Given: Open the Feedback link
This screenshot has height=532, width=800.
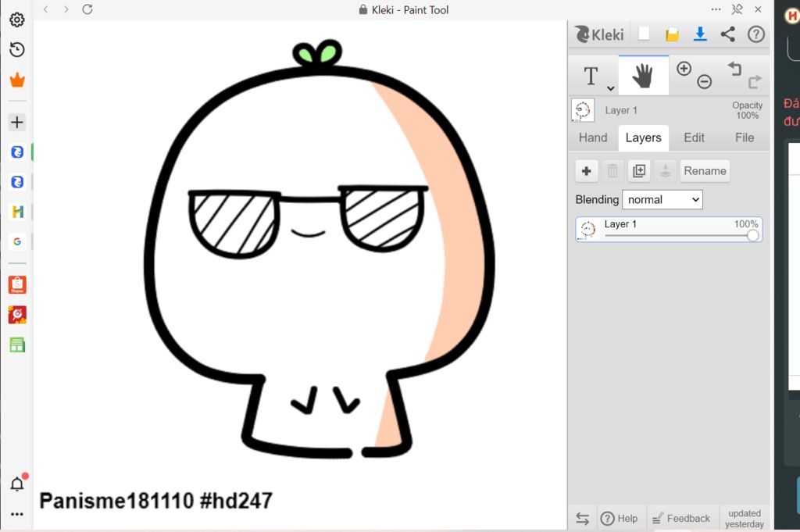Looking at the screenshot, I should [681, 518].
